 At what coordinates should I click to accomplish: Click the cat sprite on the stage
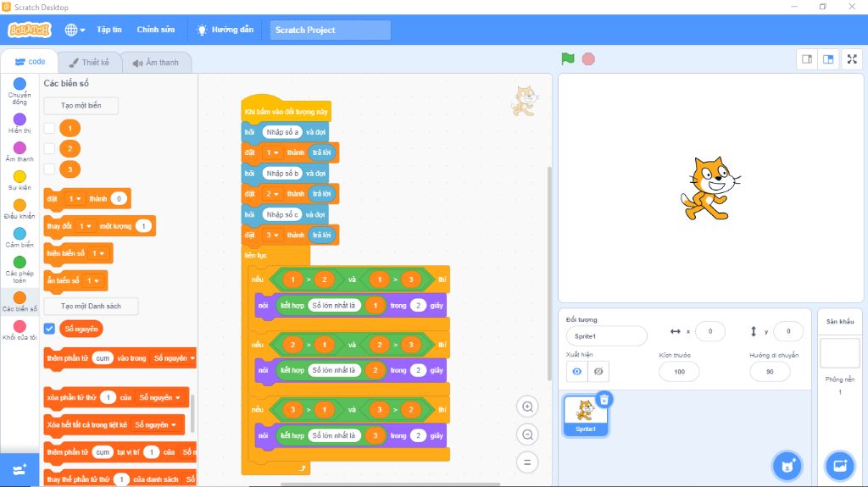pyautogui.click(x=709, y=189)
